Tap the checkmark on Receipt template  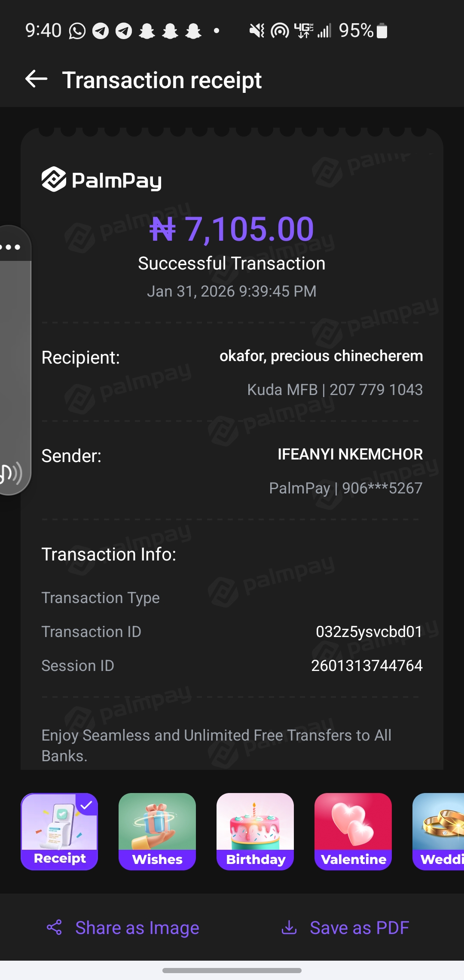click(87, 805)
